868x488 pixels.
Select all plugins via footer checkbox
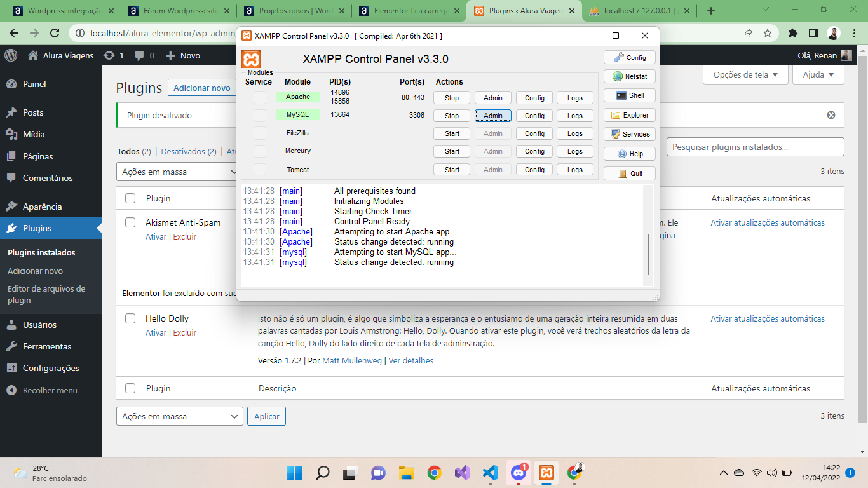[x=130, y=388]
